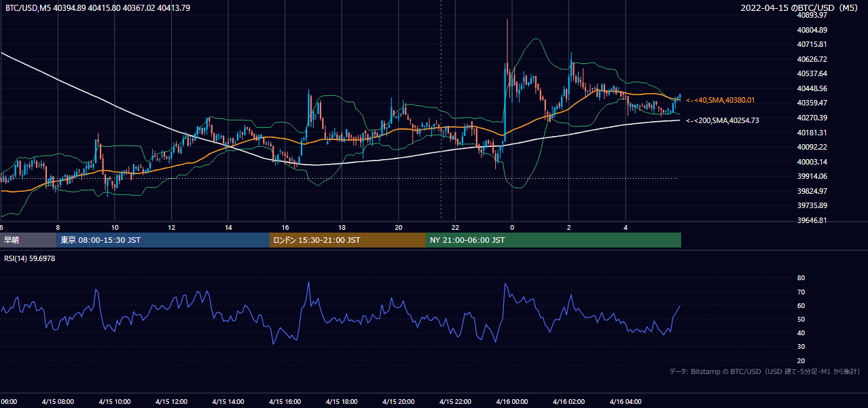
Task: Click the bottom date label 4/15 10:00
Action: (x=114, y=402)
